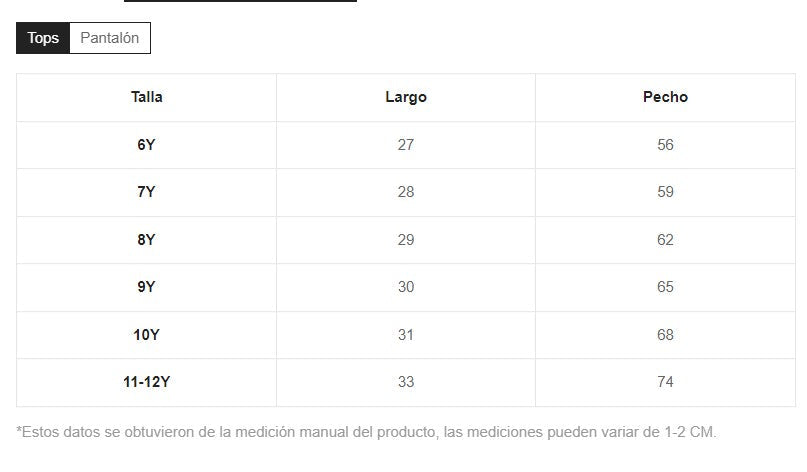Select Largo value 31 cell
This screenshot has height=472, width=807.
tap(405, 335)
